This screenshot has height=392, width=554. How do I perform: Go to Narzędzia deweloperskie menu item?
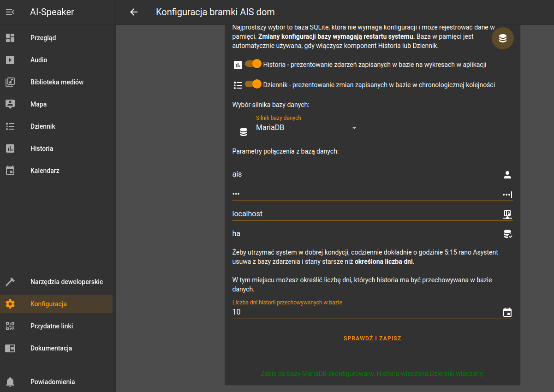point(66,282)
